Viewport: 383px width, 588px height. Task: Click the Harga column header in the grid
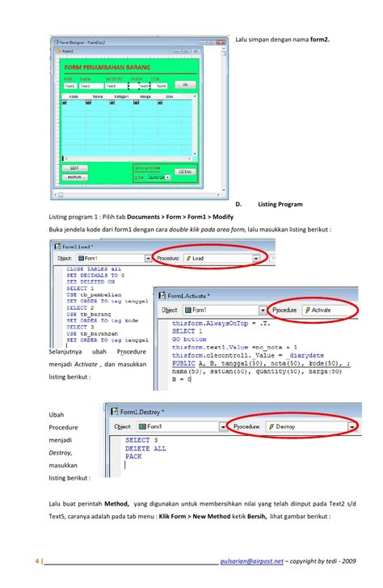point(145,96)
